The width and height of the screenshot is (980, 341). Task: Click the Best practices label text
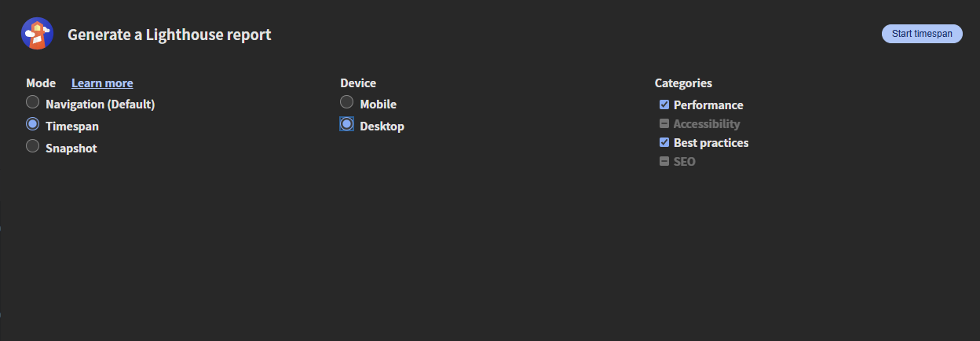[711, 143]
